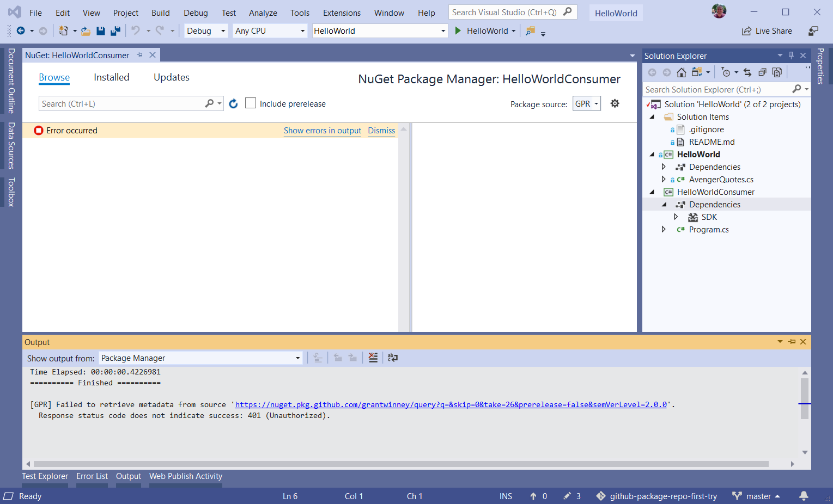This screenshot has height=504, width=833.
Task: Click Collapse All in Solution Explorer
Action: click(x=762, y=72)
